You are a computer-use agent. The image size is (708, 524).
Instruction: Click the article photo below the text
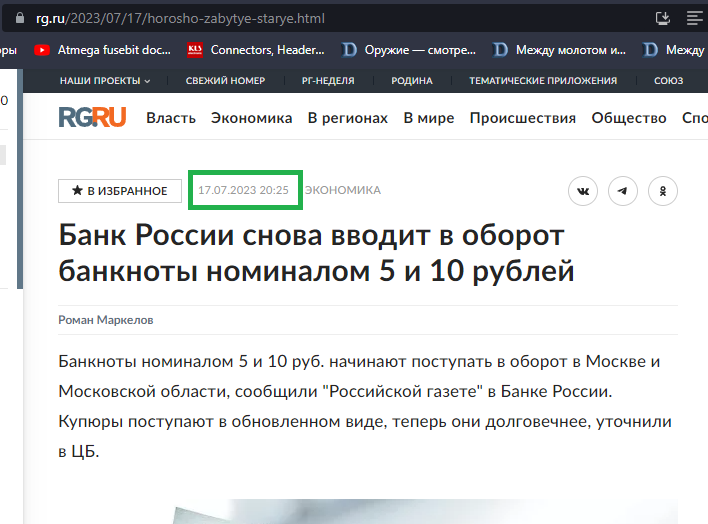[x=424, y=511]
